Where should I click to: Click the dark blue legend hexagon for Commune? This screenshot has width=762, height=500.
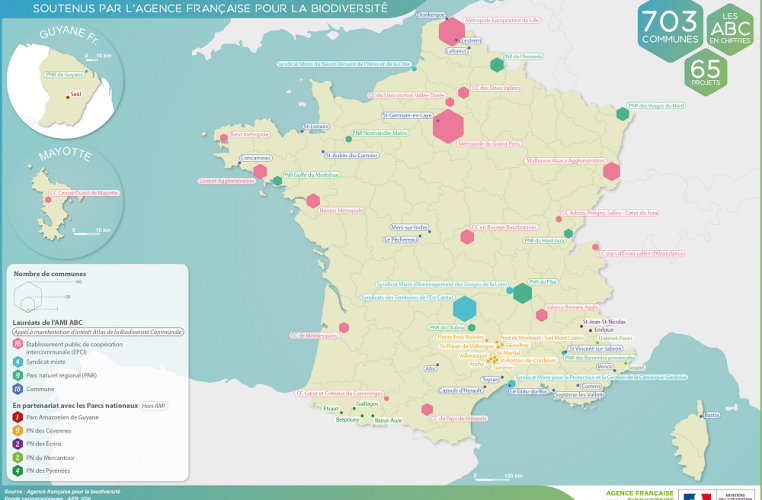point(17,389)
